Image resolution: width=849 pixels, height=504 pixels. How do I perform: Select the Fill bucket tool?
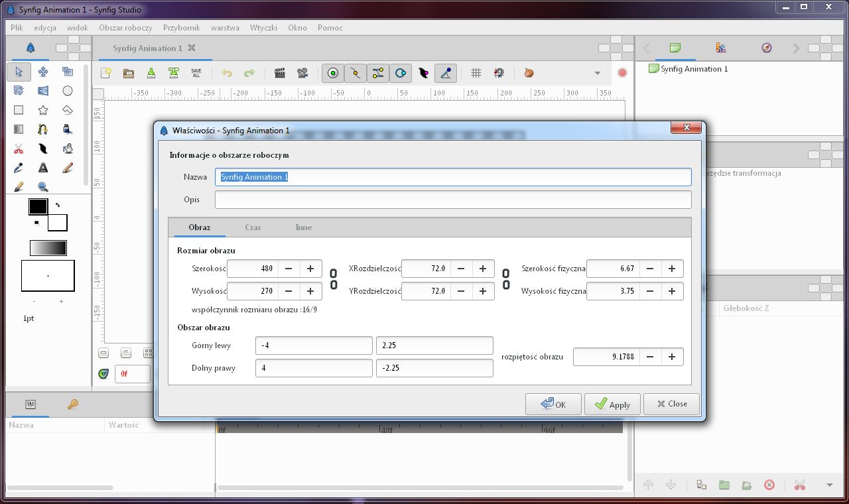pos(67,149)
